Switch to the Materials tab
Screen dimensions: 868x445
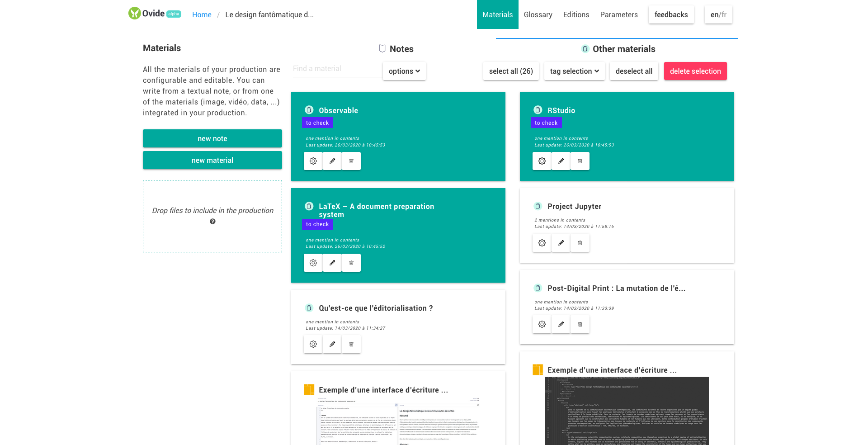click(x=497, y=14)
